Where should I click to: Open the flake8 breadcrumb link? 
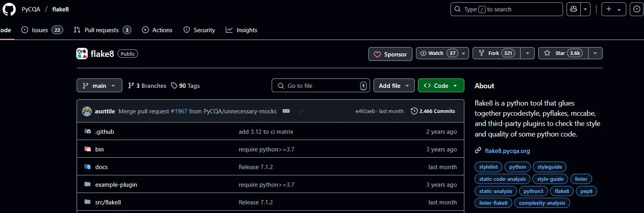pos(61,9)
